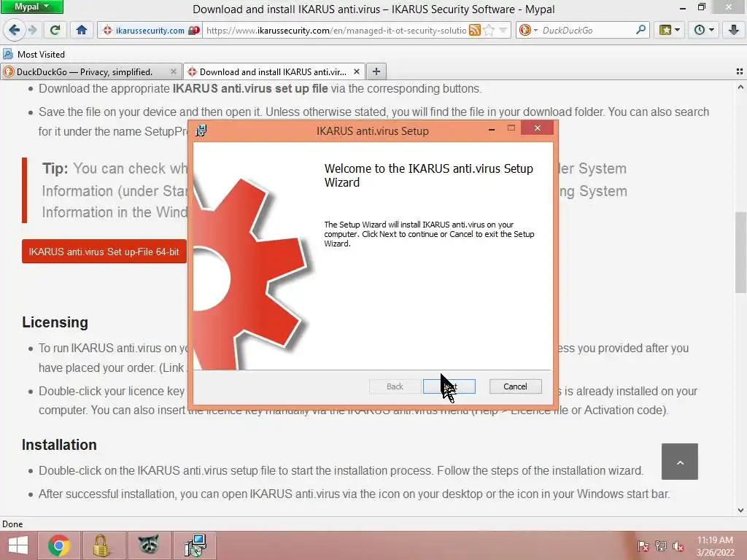This screenshot has width=747, height=560.
Task: Close the IKARUS download tab
Action: (x=356, y=71)
